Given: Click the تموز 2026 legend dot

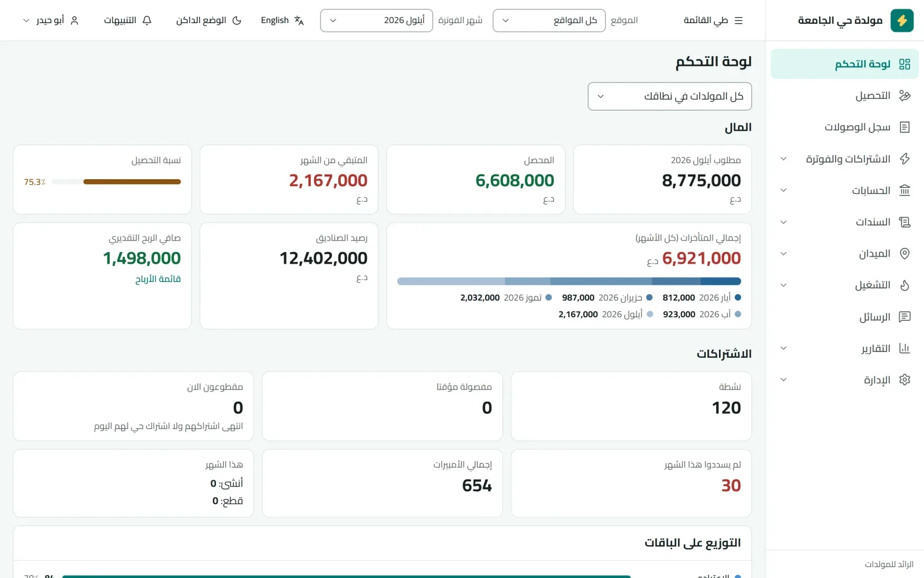Looking at the screenshot, I should pos(549,298).
